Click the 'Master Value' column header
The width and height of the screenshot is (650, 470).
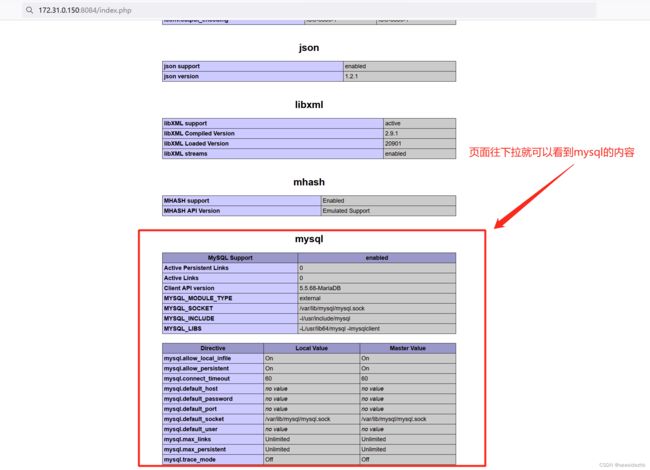point(407,348)
